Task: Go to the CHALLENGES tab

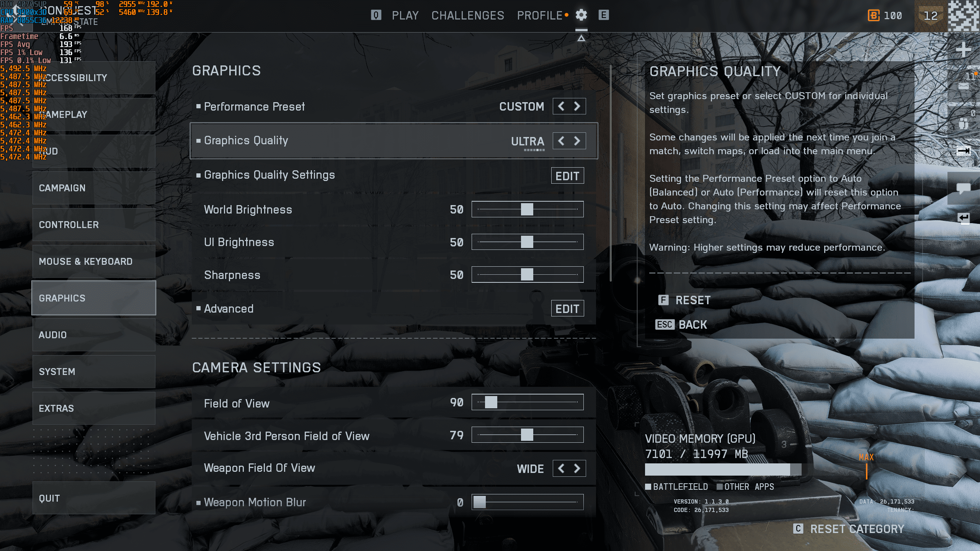Action: pos(467,15)
